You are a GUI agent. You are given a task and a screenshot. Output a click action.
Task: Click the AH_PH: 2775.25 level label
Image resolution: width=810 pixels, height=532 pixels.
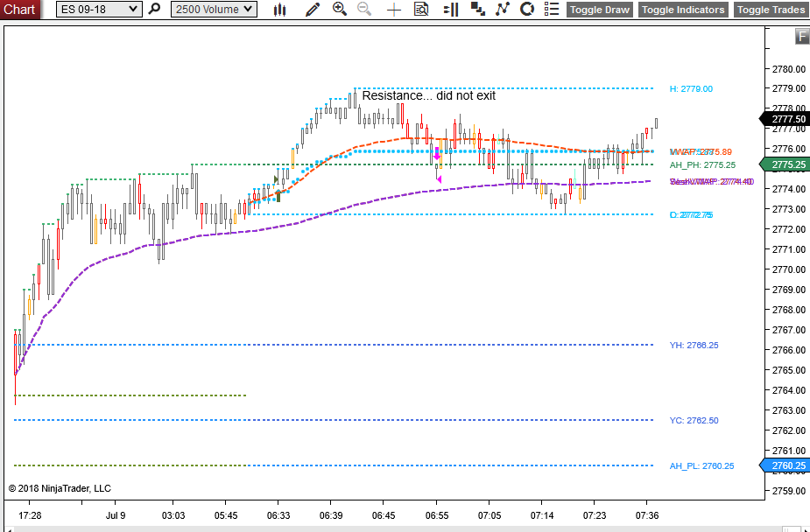point(702,165)
